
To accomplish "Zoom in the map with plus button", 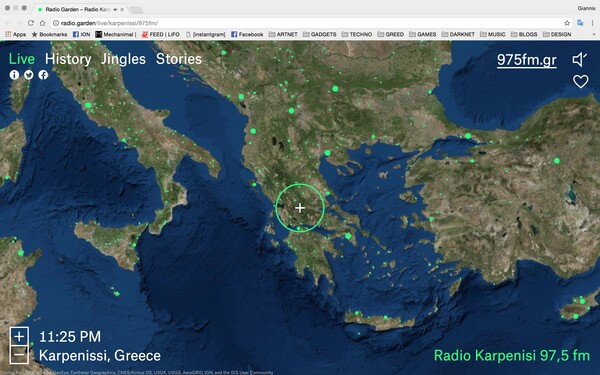I will click(19, 336).
